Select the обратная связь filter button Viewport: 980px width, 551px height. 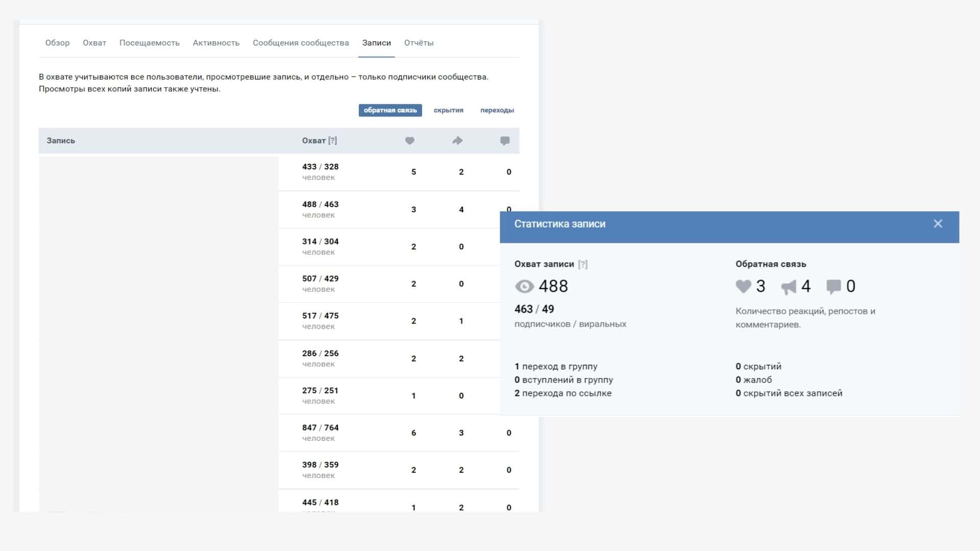click(x=390, y=110)
